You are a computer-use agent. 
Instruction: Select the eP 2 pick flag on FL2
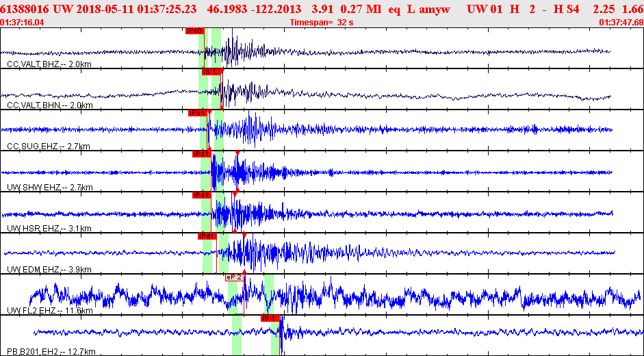pyautogui.click(x=235, y=277)
